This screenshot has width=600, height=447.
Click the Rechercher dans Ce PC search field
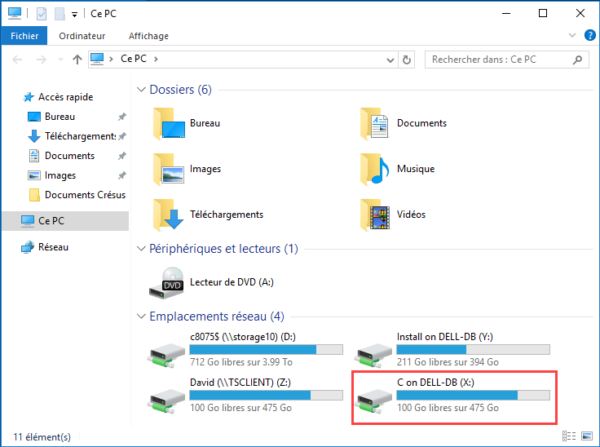[507, 60]
